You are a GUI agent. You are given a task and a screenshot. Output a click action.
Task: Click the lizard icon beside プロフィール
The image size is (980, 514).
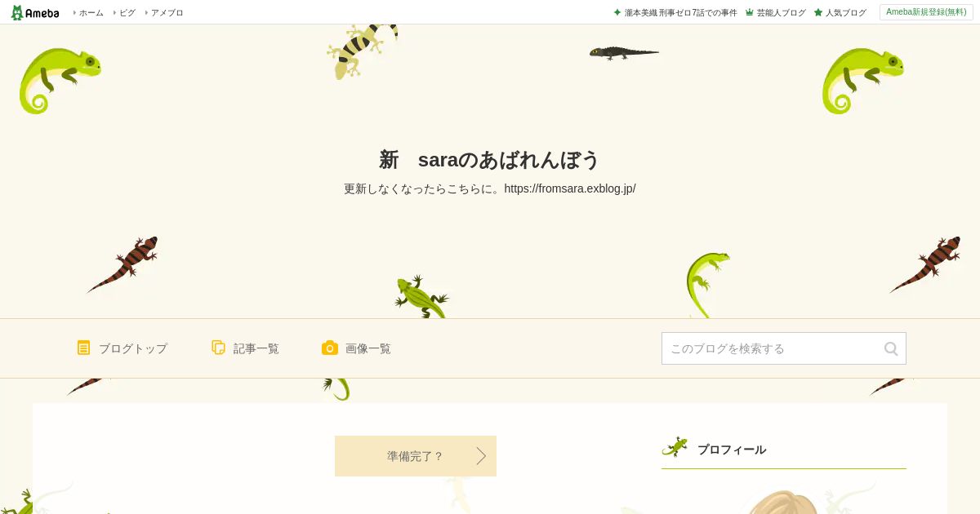point(675,448)
